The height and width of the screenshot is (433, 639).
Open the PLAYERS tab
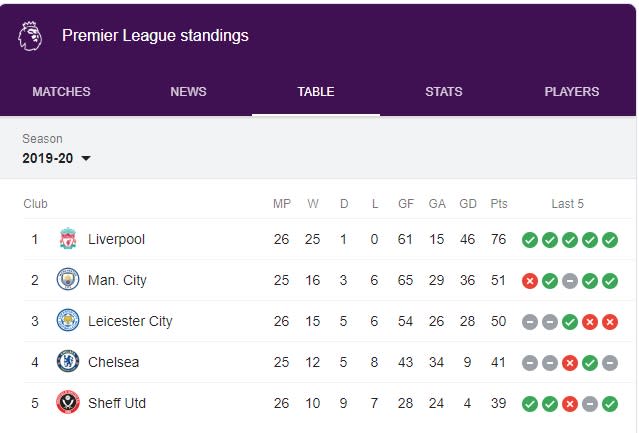pyautogui.click(x=572, y=92)
